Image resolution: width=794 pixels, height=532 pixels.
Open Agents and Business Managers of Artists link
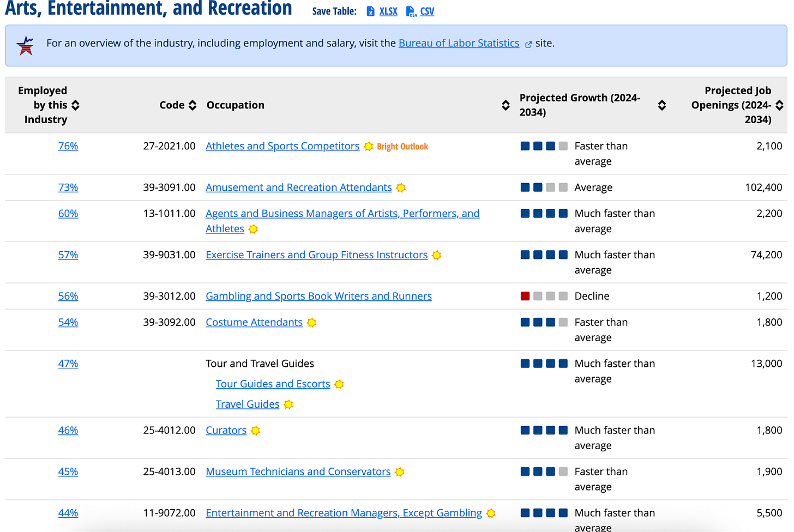point(342,221)
